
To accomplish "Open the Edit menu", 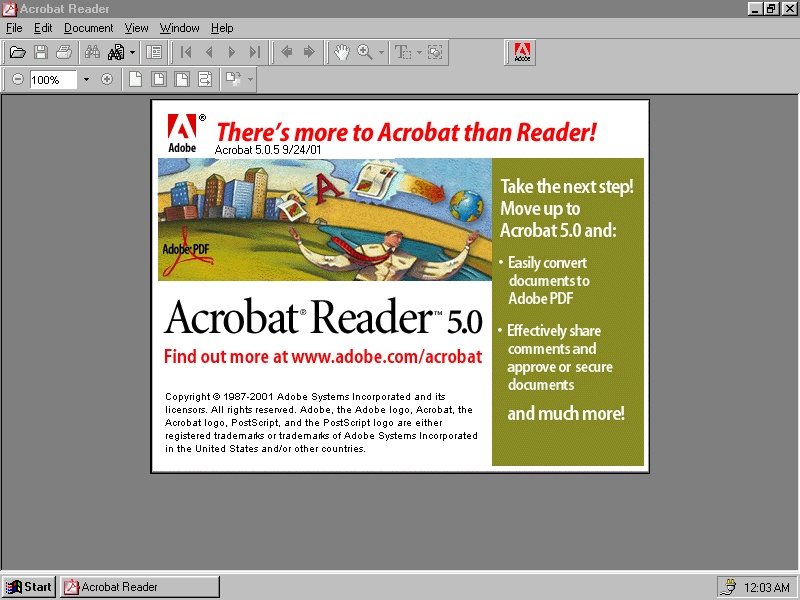I will click(43, 28).
